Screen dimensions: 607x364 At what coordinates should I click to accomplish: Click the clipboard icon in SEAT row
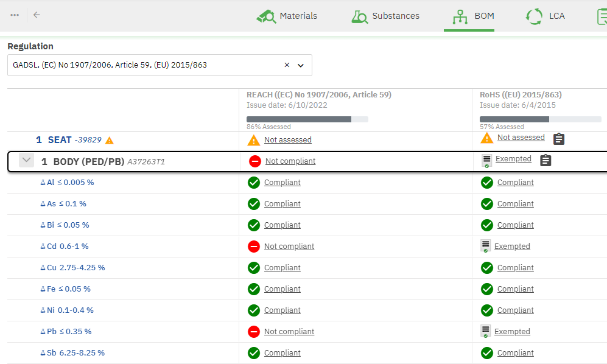559,139
